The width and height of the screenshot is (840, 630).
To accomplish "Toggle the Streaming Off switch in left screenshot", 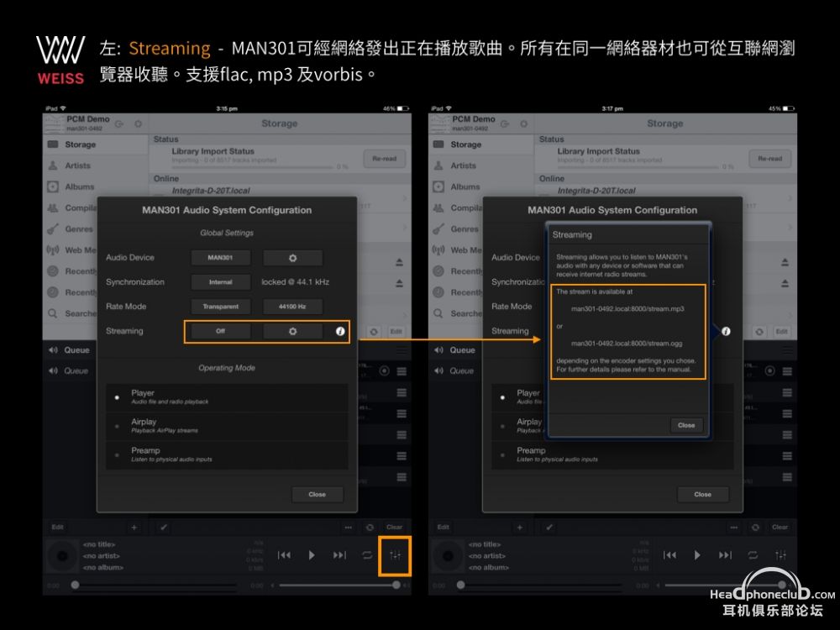I will pos(221,331).
